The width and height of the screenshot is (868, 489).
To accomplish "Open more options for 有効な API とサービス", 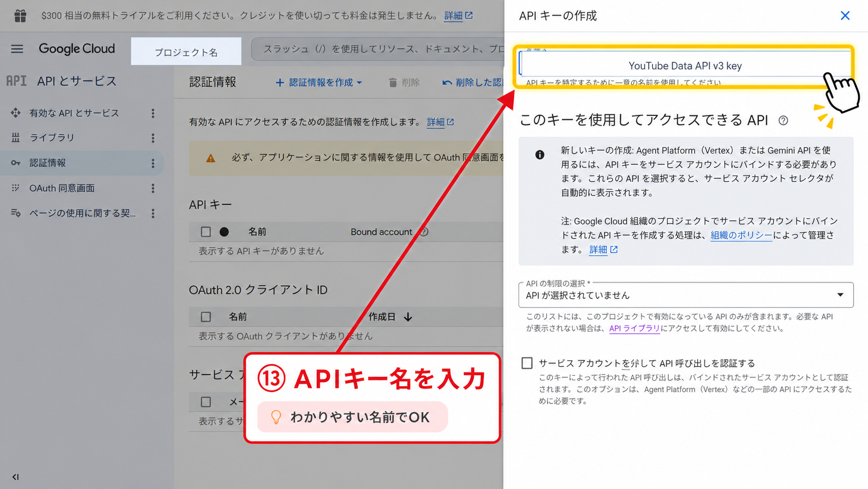I will pyautogui.click(x=153, y=113).
